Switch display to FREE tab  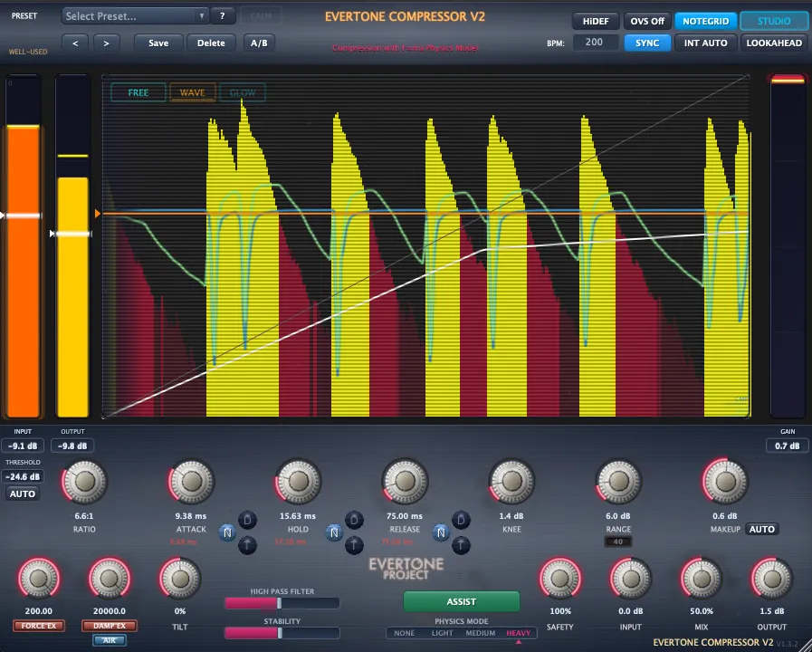pyautogui.click(x=139, y=92)
